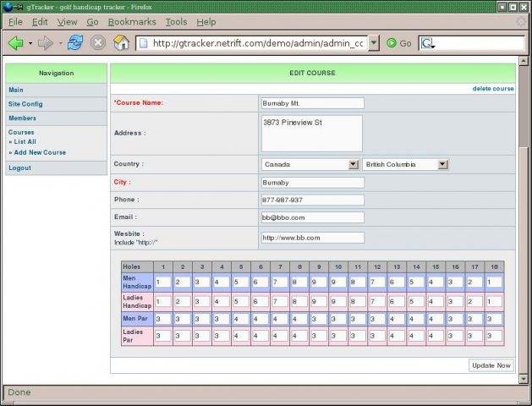
Task: Click the hole 10 column header
Action: pyautogui.click(x=338, y=267)
